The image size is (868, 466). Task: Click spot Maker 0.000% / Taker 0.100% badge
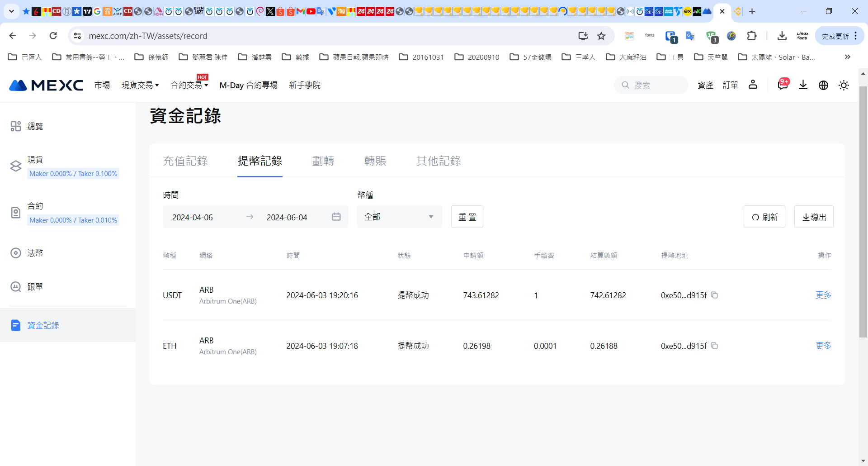point(73,174)
